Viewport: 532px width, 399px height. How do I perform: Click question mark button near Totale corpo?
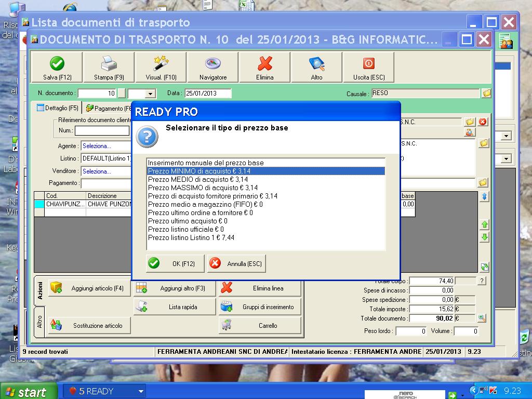(482, 281)
